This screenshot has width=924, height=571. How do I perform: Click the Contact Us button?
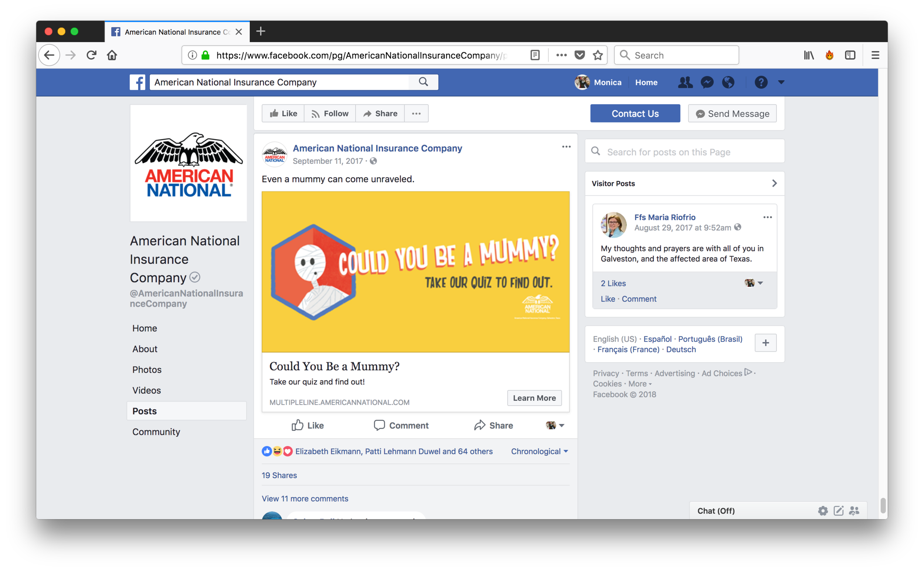point(635,113)
